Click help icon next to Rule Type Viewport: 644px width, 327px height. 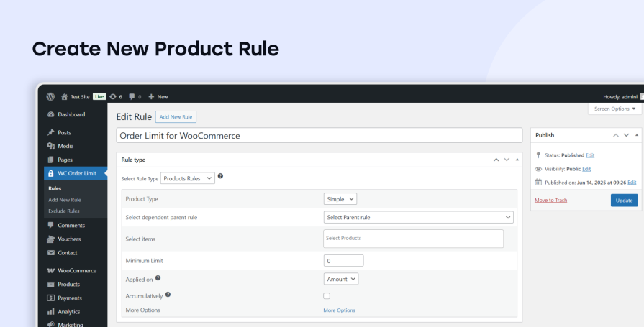220,176
